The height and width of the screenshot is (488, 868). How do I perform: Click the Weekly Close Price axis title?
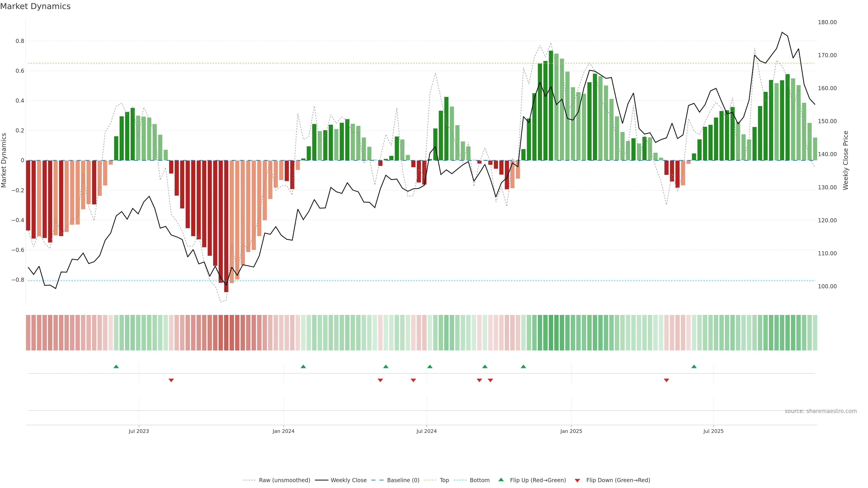(x=845, y=160)
